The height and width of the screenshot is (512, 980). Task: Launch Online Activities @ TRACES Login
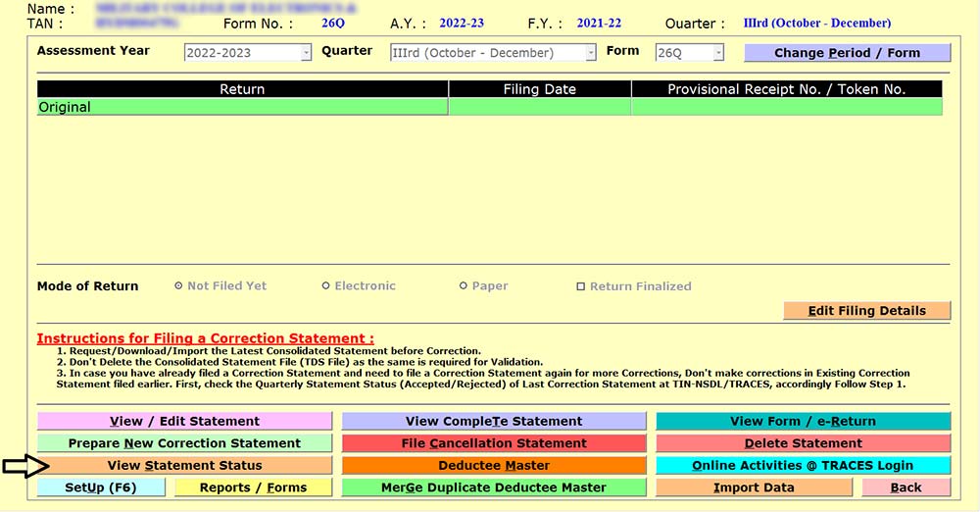click(803, 465)
